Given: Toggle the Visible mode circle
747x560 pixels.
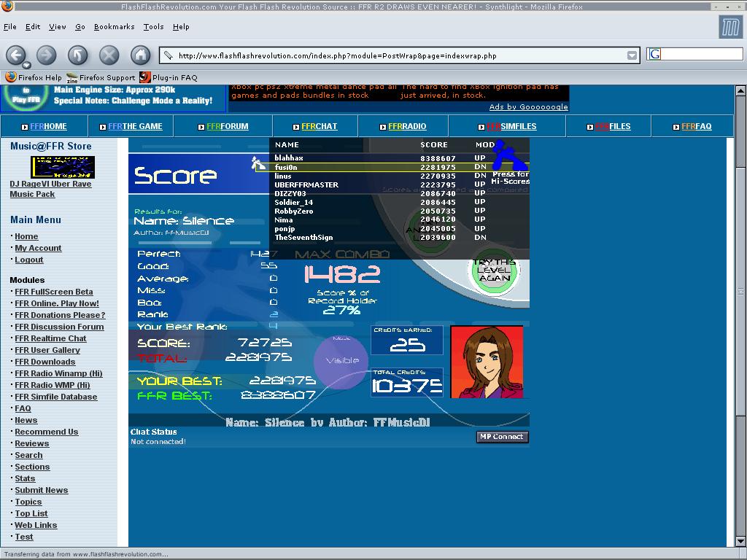Looking at the screenshot, I should pos(341,362).
